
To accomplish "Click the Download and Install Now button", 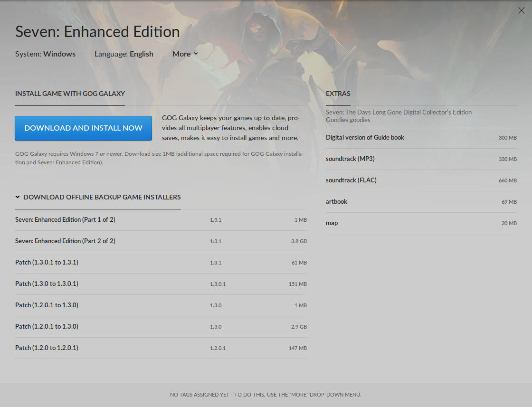I will pos(83,128).
